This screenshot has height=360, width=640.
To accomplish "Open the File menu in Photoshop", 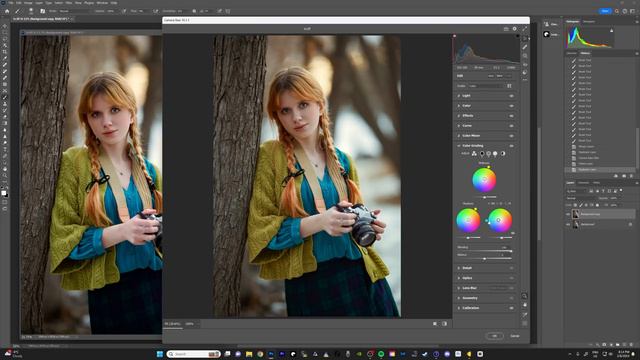I will pos(11,2).
